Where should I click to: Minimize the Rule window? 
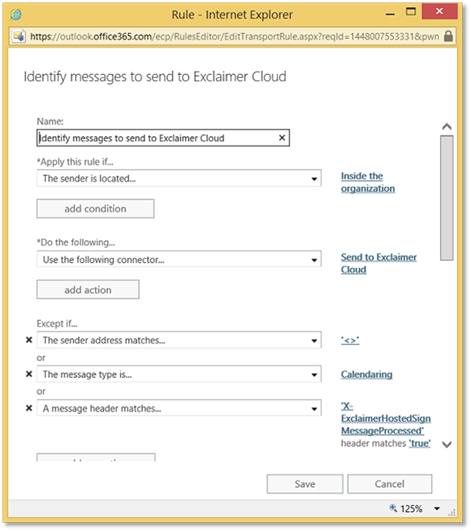[x=390, y=14]
